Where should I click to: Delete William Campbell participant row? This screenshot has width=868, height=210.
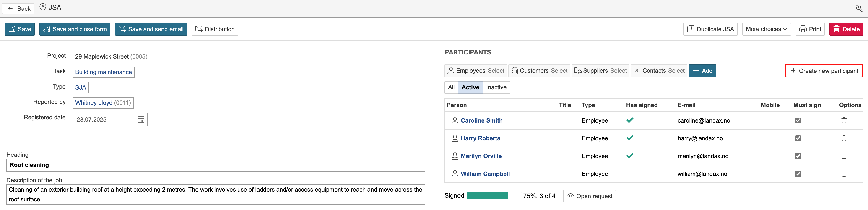(x=844, y=174)
